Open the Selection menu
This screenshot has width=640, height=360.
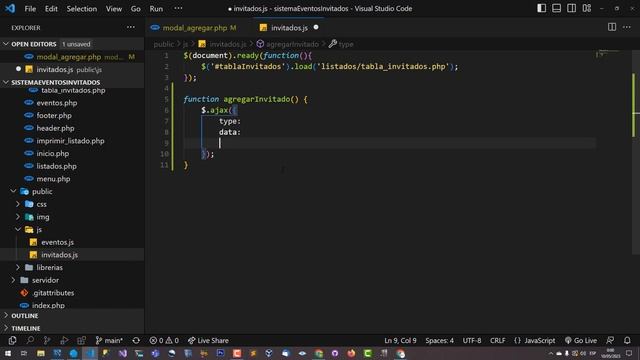click(82, 9)
